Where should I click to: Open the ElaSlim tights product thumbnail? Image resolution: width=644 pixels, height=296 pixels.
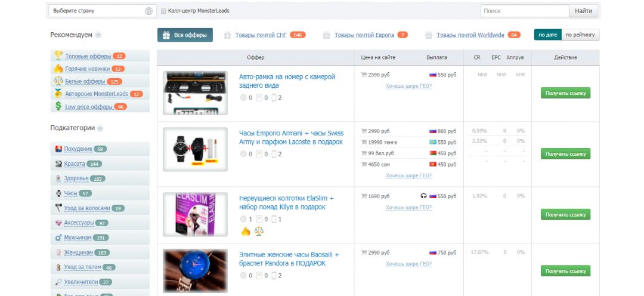195,215
